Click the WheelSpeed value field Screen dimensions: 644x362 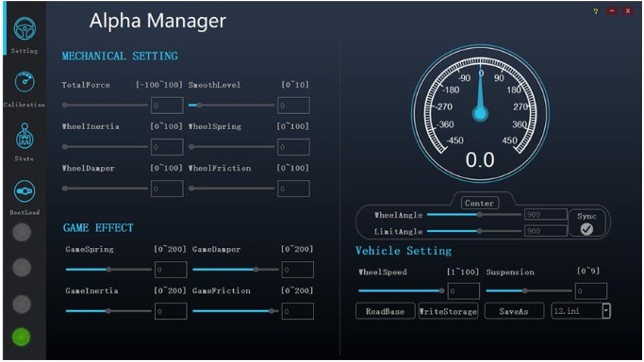(464, 291)
